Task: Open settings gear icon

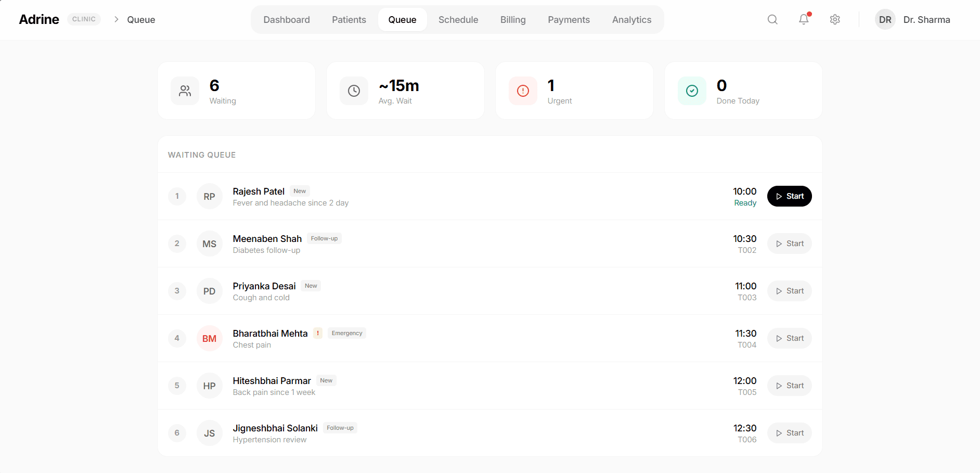Action: (835, 20)
